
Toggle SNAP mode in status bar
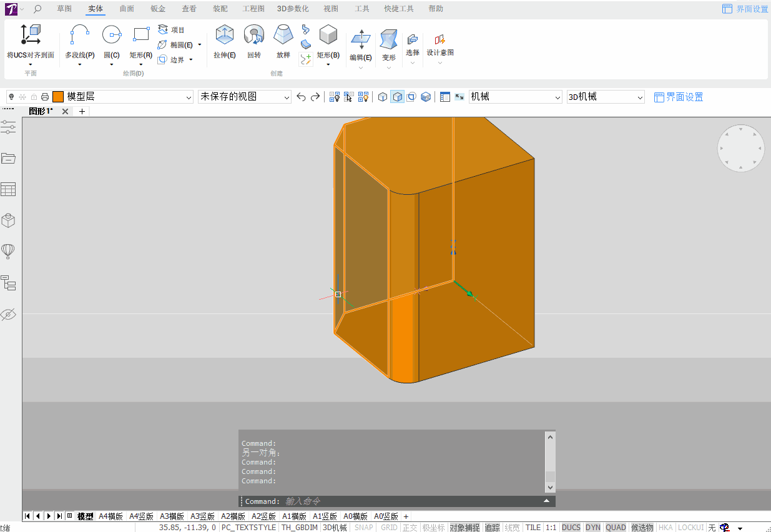click(364, 528)
